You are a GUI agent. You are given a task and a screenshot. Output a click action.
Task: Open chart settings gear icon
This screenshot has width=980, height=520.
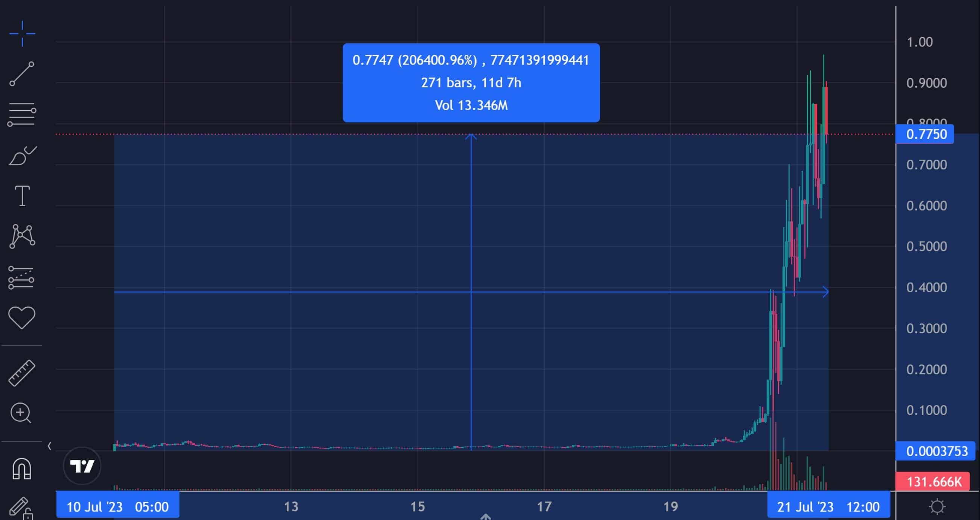(937, 507)
